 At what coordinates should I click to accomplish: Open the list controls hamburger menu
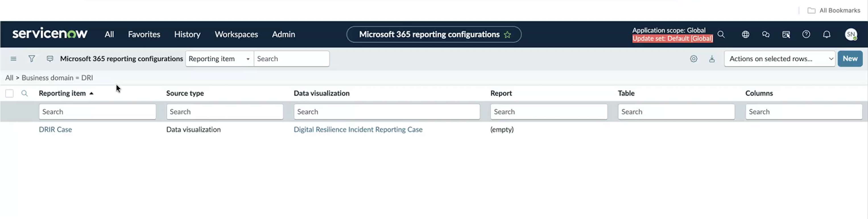pos(13,59)
